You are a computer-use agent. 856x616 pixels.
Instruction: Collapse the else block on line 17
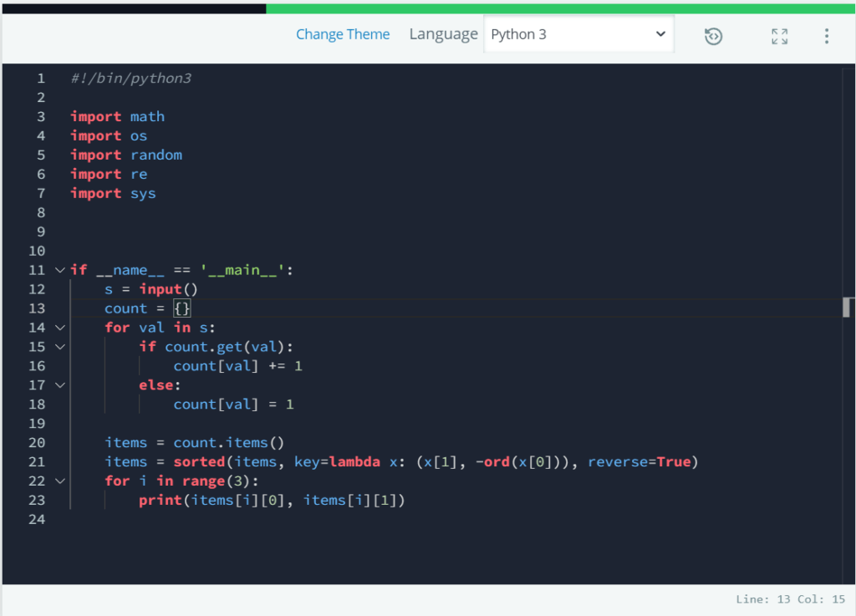click(x=59, y=384)
